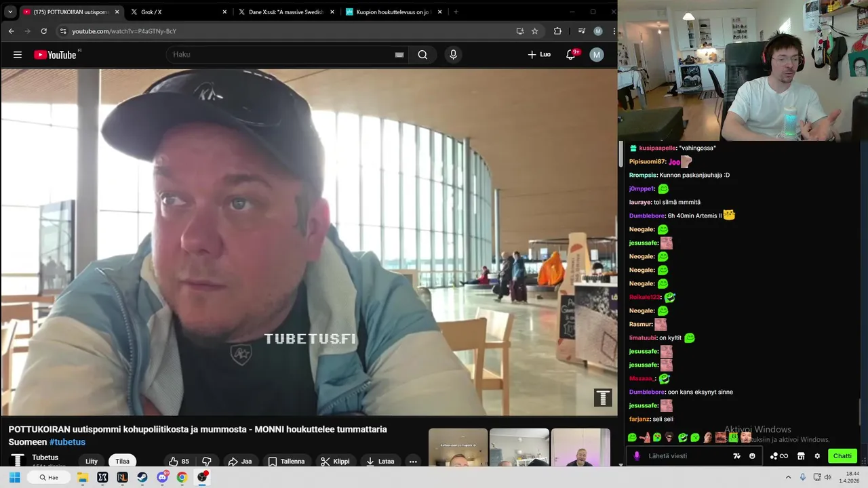Open YouTube notifications bell
The image size is (868, 488).
point(571,55)
